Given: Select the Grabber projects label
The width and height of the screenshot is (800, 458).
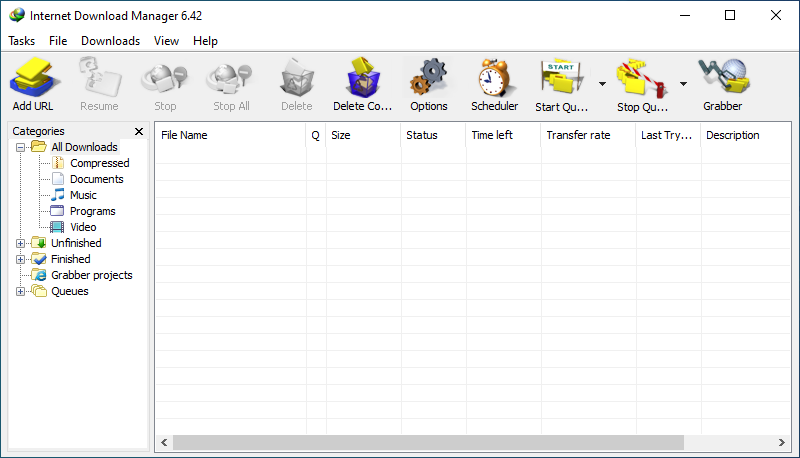Looking at the screenshot, I should click(92, 275).
